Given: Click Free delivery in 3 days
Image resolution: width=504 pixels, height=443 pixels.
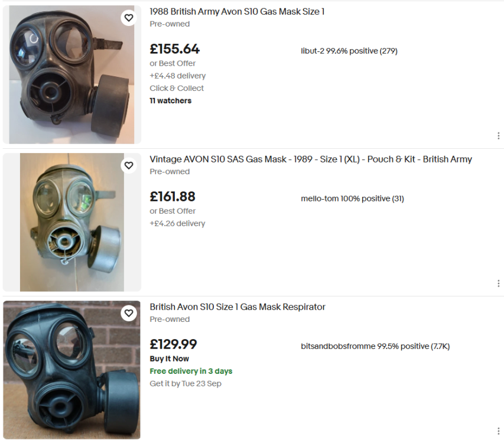Looking at the screenshot, I should point(191,371).
